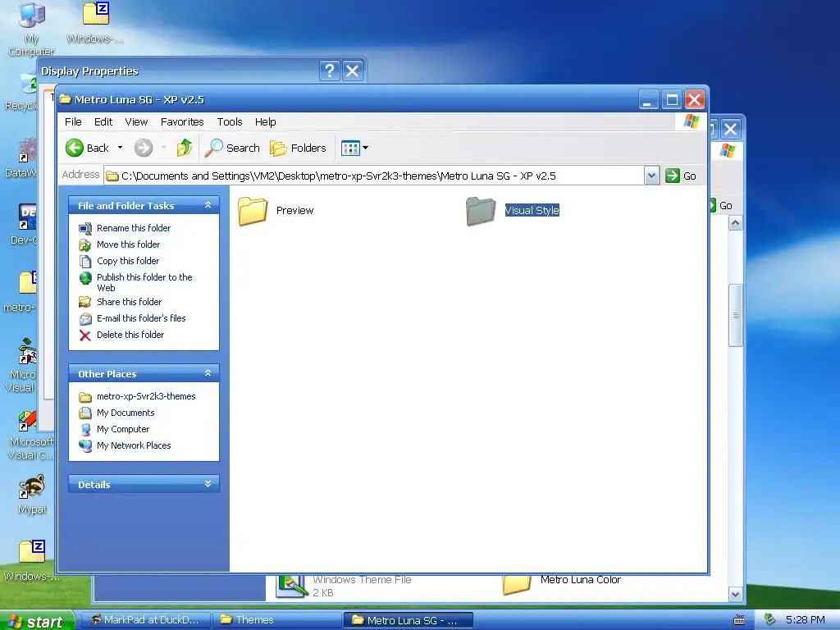Image resolution: width=840 pixels, height=630 pixels.
Task: Click the Themes window scrollbar thumb
Action: pyautogui.click(x=736, y=315)
